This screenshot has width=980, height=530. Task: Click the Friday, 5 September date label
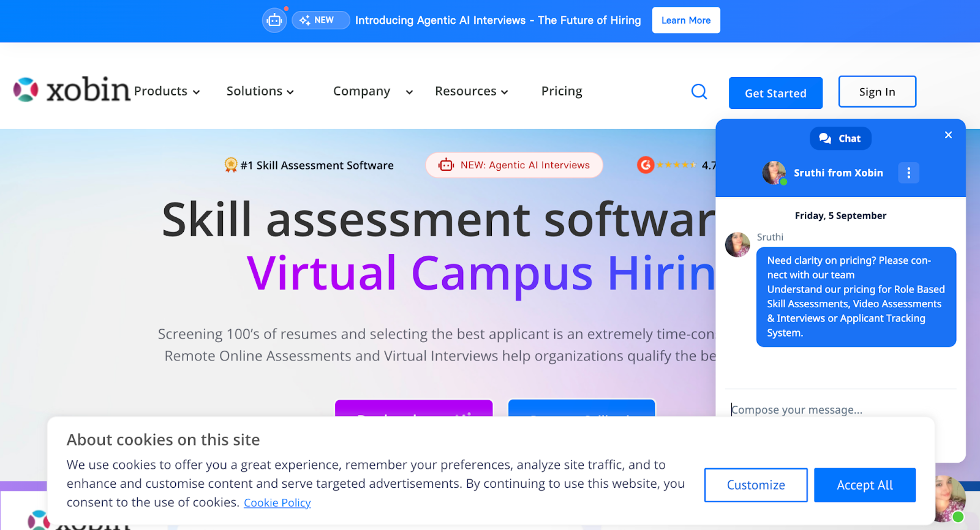pyautogui.click(x=840, y=215)
